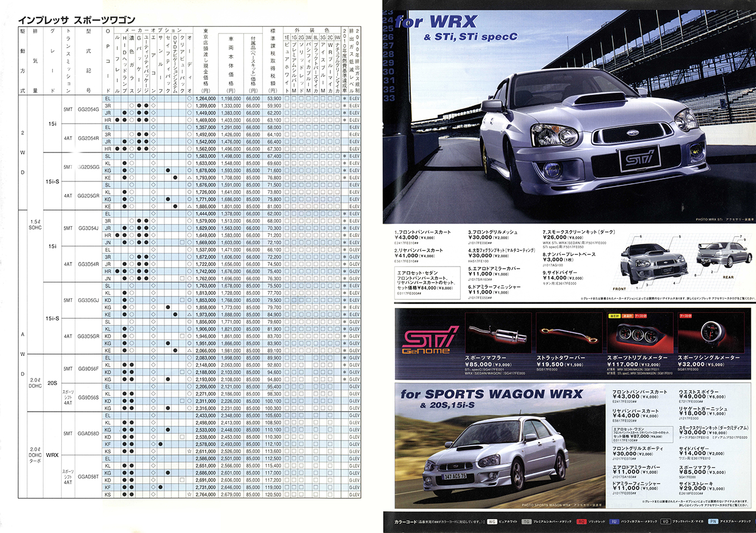Tick the 1E box in the 1,264,000 row

point(287,99)
